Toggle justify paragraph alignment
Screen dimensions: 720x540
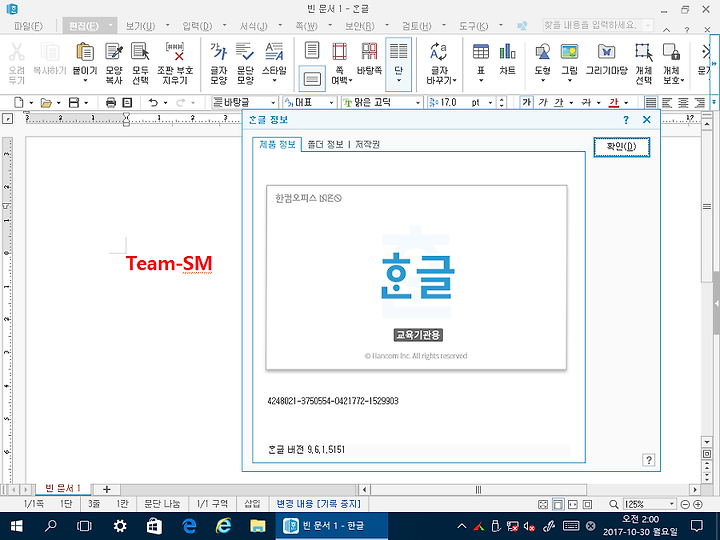(x=651, y=102)
